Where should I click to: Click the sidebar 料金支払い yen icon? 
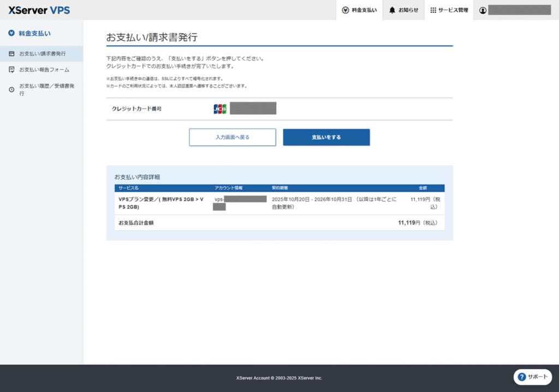click(x=11, y=33)
